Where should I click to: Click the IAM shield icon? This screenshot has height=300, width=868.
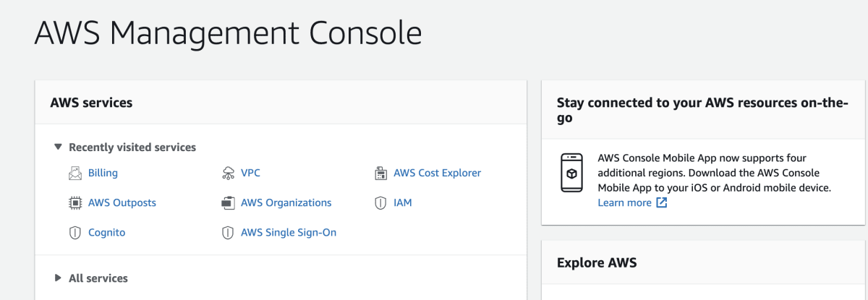[381, 203]
